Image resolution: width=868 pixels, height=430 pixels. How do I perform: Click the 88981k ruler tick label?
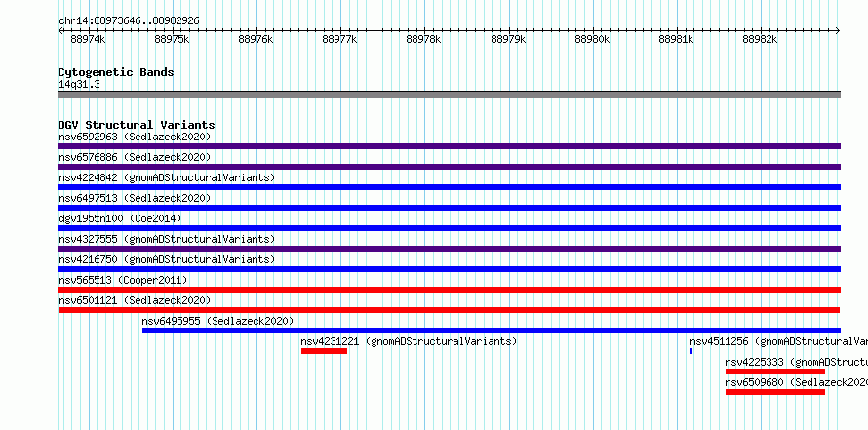pyautogui.click(x=677, y=40)
